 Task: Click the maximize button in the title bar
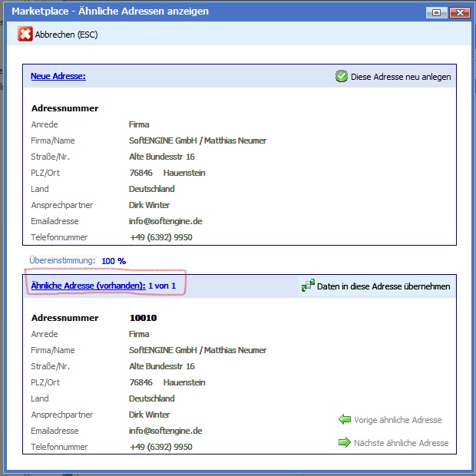[437, 12]
